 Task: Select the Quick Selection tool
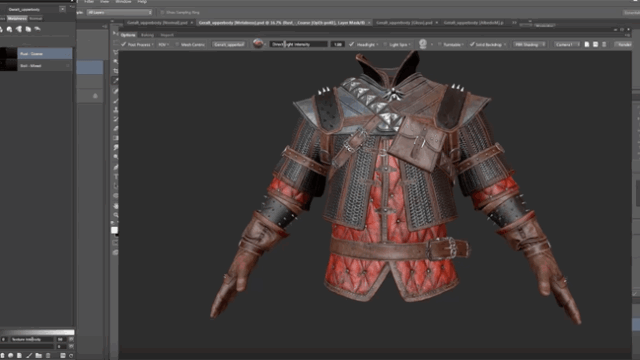click(x=116, y=62)
